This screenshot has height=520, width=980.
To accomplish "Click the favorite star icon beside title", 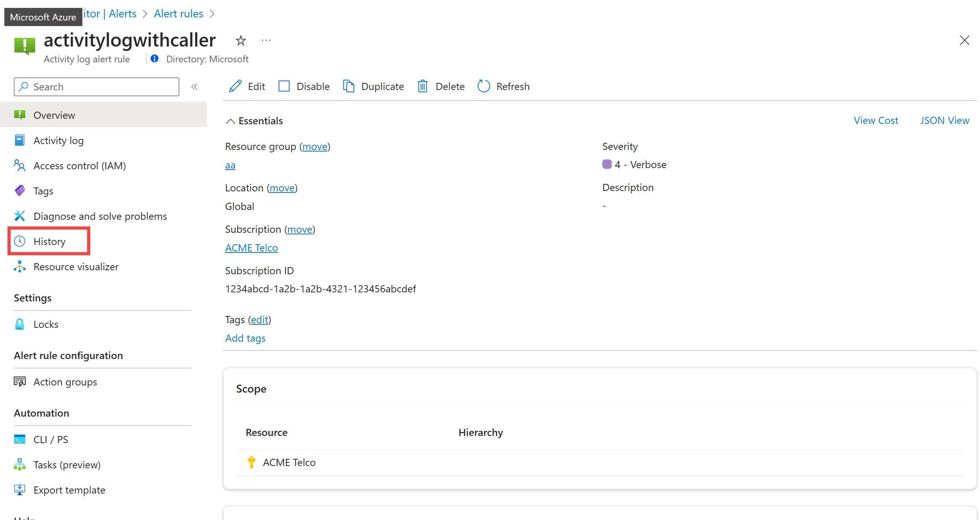I will [x=240, y=40].
